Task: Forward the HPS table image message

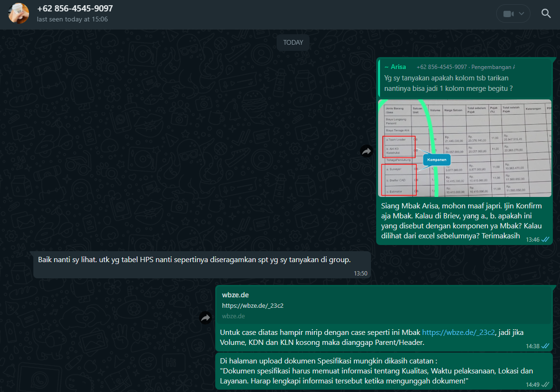Action: coord(367,151)
